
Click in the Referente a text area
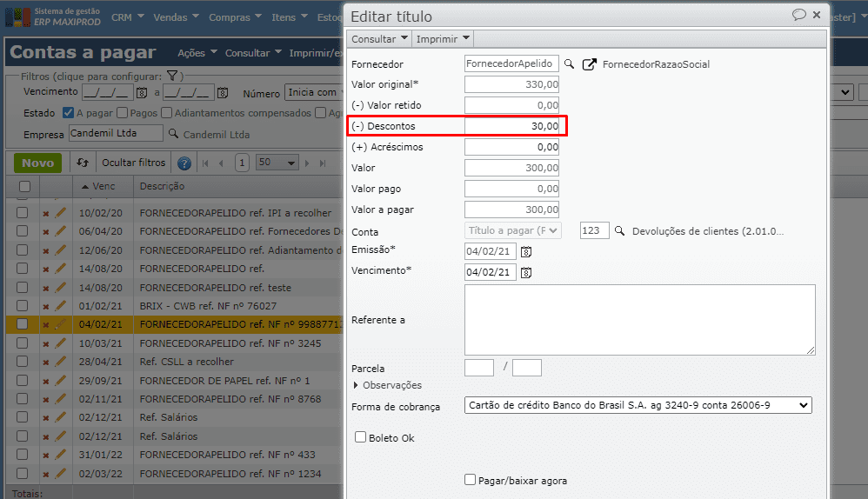(x=640, y=320)
